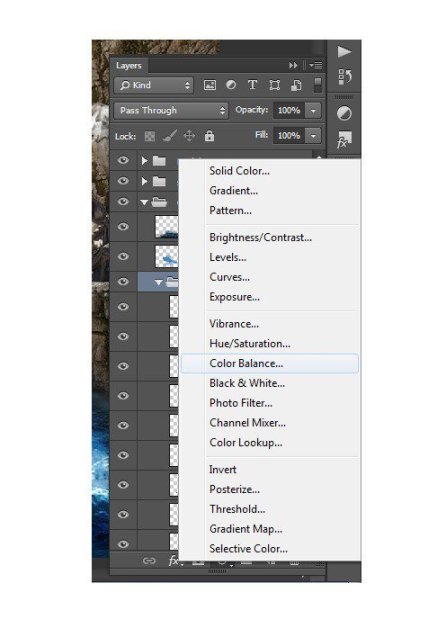Screen dimensions: 428x637
Task: Click the lock all padlock icon
Action: tap(209, 136)
